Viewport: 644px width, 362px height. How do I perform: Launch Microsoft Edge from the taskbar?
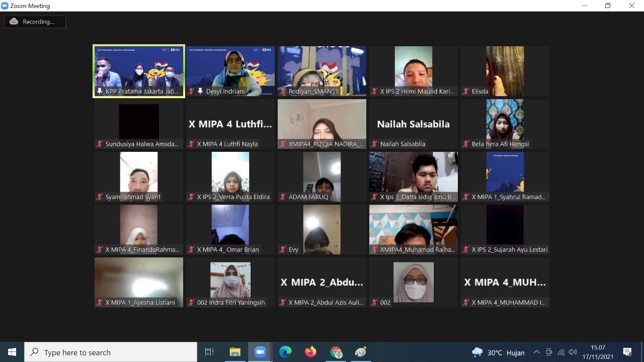pos(285,352)
